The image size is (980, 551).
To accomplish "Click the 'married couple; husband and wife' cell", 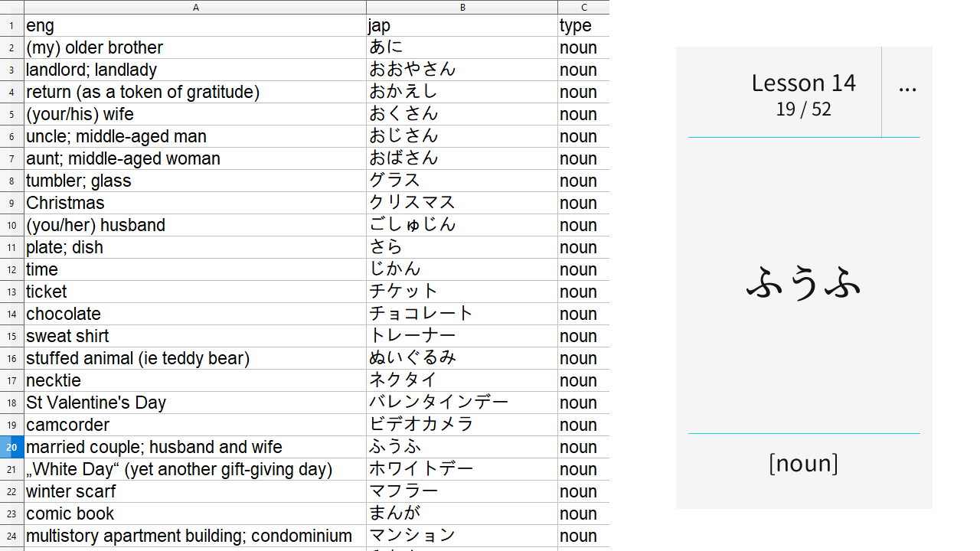I will (x=195, y=447).
